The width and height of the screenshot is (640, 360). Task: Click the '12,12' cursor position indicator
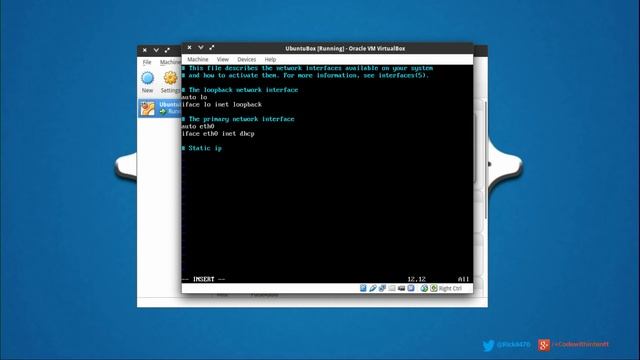point(416,279)
